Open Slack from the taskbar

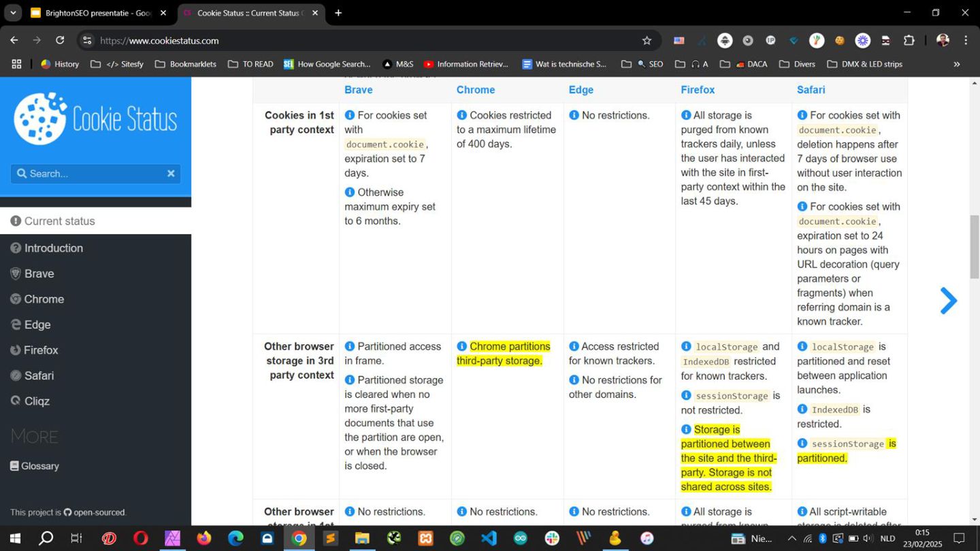(x=552, y=538)
